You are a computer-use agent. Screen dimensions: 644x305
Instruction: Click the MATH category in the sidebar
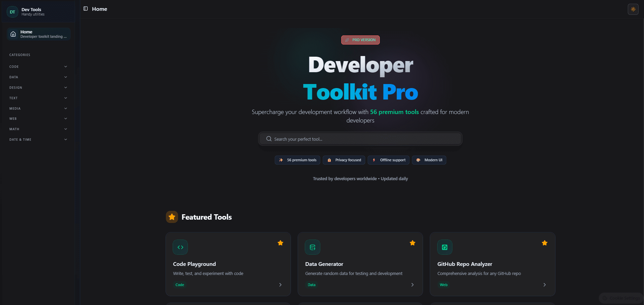click(38, 129)
